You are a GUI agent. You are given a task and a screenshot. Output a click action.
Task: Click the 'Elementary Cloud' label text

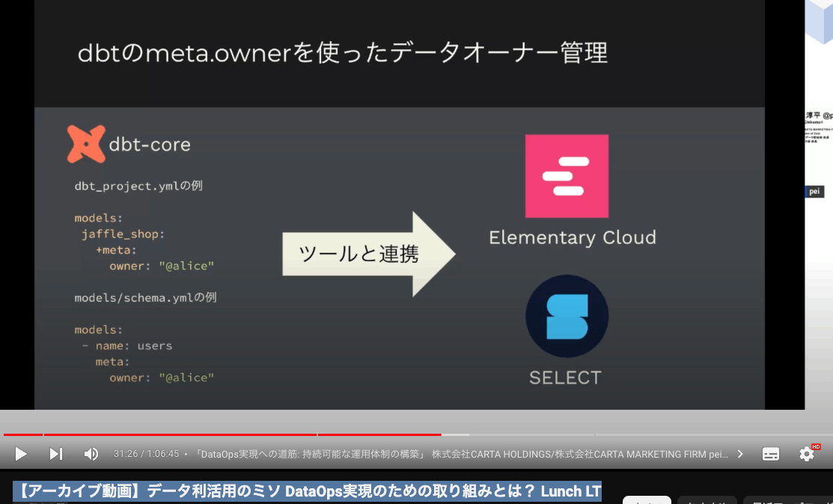point(572,238)
